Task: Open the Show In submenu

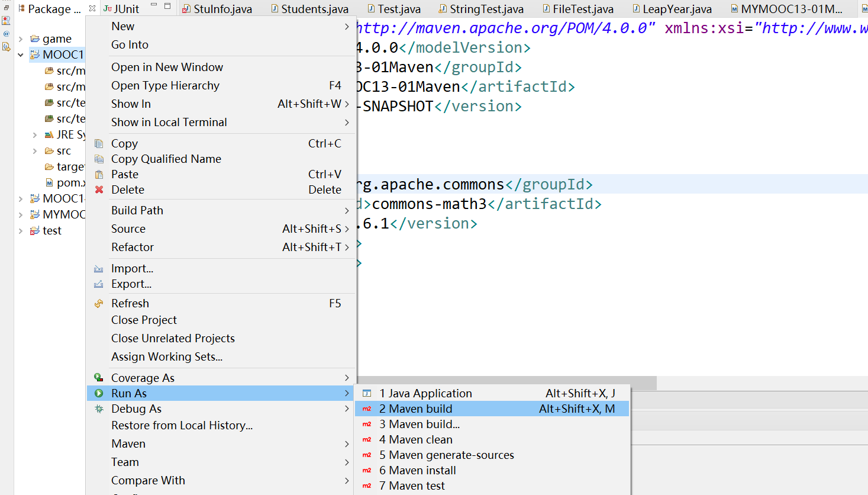Action: pos(221,104)
